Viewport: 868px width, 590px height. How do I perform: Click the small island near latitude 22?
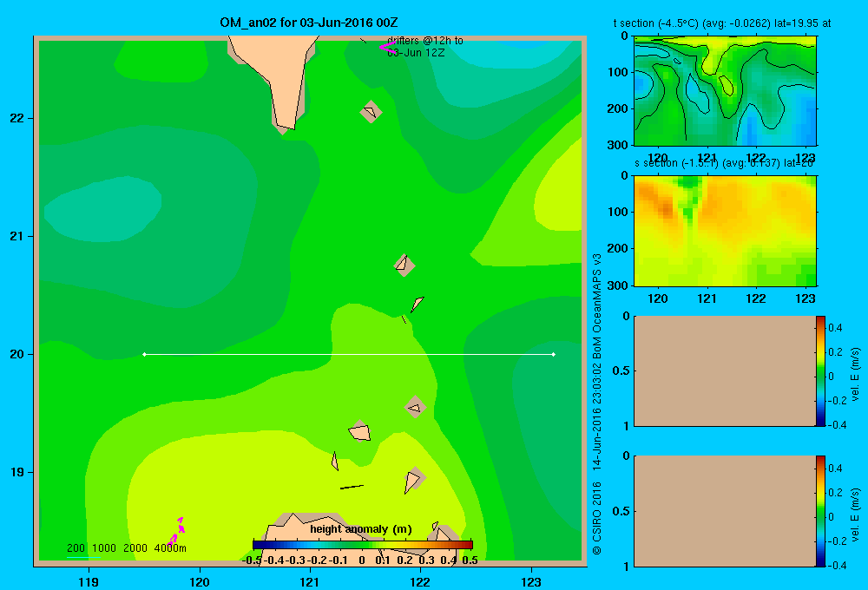click(x=371, y=112)
